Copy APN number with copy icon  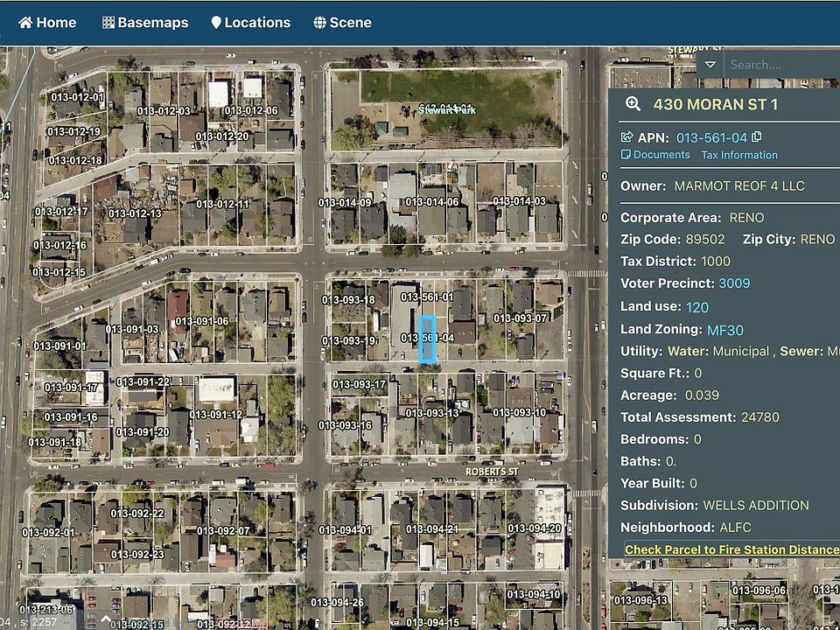[x=757, y=137]
